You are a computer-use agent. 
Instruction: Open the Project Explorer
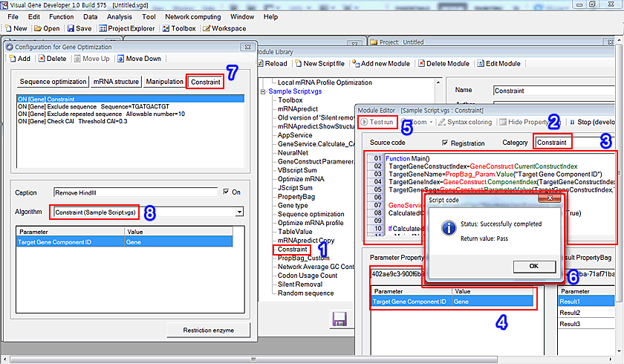(x=126, y=28)
